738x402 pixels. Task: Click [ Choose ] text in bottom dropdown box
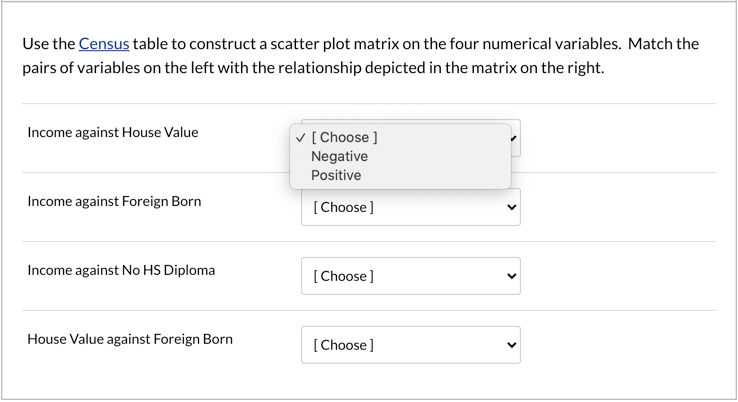(x=343, y=345)
